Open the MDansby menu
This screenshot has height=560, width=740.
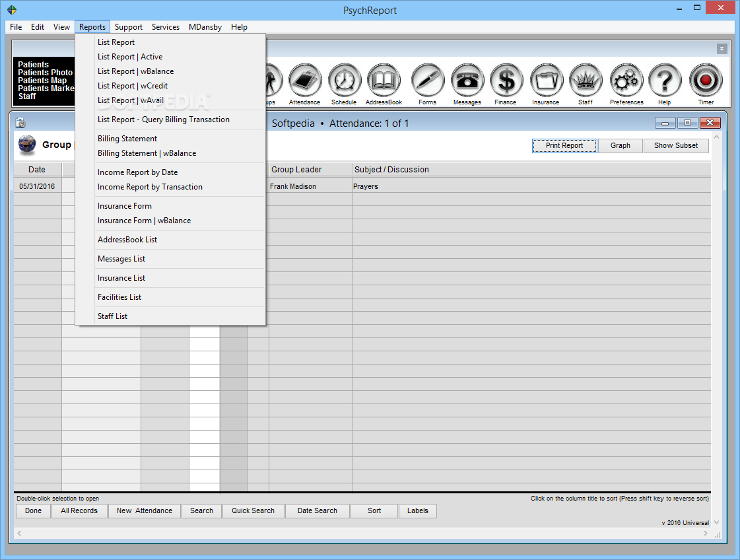point(205,27)
